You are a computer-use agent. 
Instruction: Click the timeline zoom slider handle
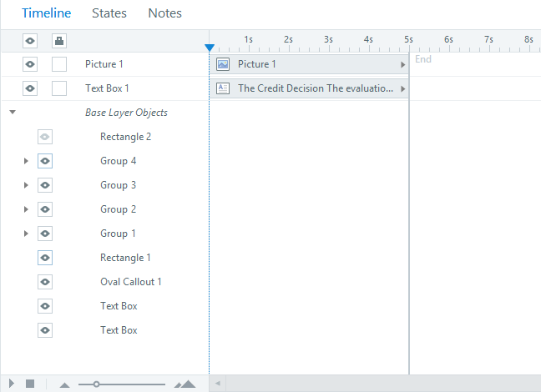(96, 384)
